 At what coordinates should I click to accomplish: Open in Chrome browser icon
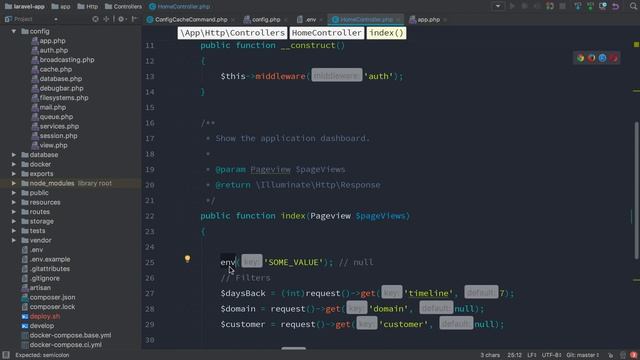(580, 58)
